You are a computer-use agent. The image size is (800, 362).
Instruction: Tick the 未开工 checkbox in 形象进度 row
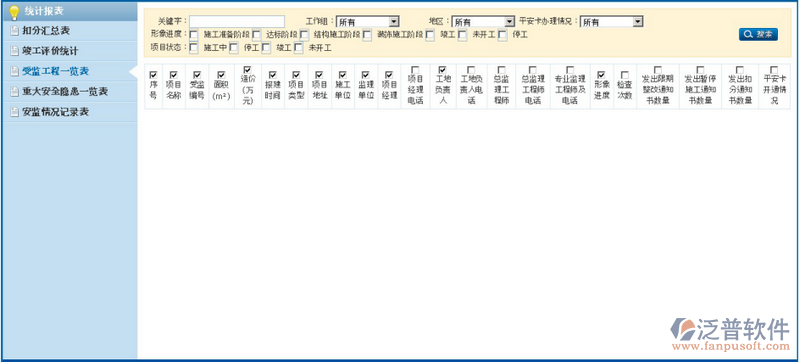point(462,35)
